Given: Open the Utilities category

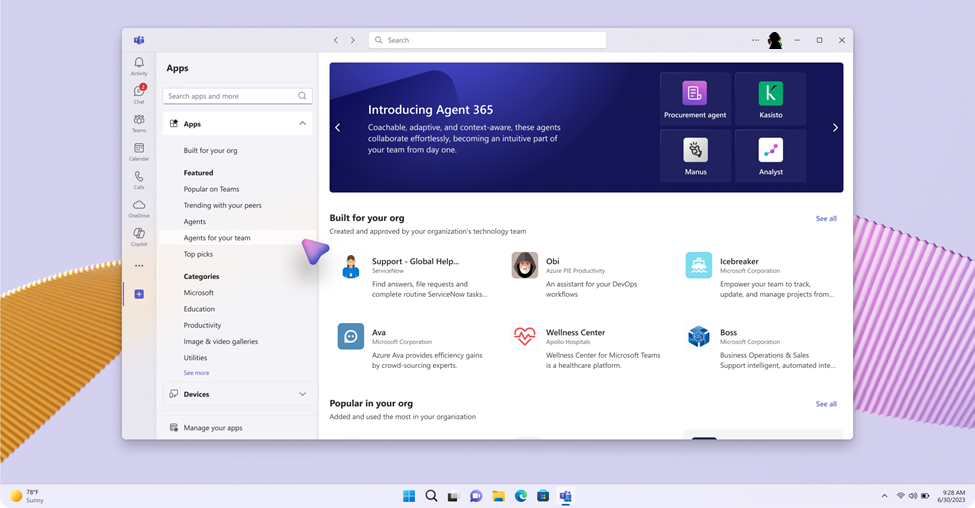Looking at the screenshot, I should coord(195,358).
